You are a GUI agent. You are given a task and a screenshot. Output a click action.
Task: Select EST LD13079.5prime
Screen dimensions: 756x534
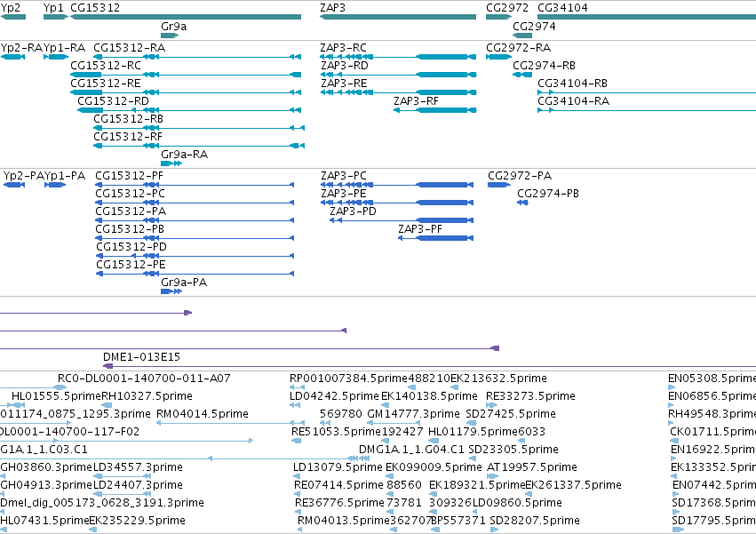pyautogui.click(x=297, y=476)
